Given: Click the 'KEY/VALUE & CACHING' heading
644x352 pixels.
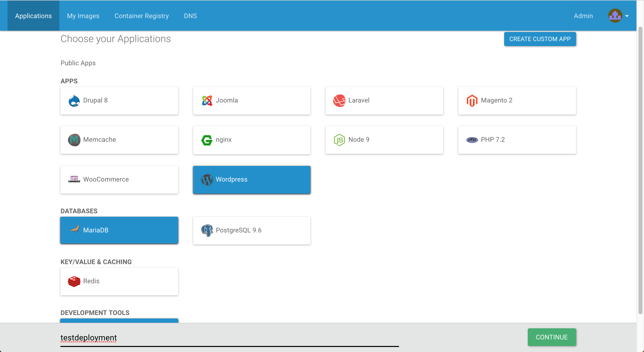Looking at the screenshot, I should tap(96, 262).
